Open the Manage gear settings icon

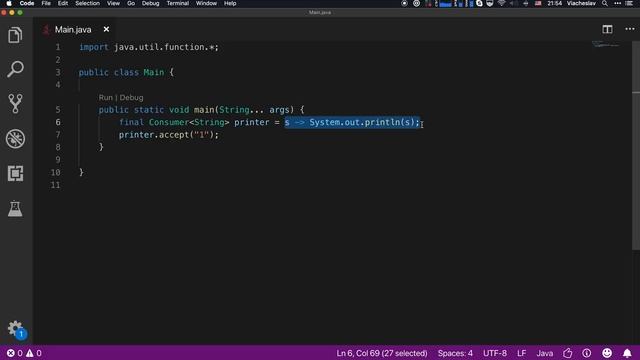click(16, 329)
